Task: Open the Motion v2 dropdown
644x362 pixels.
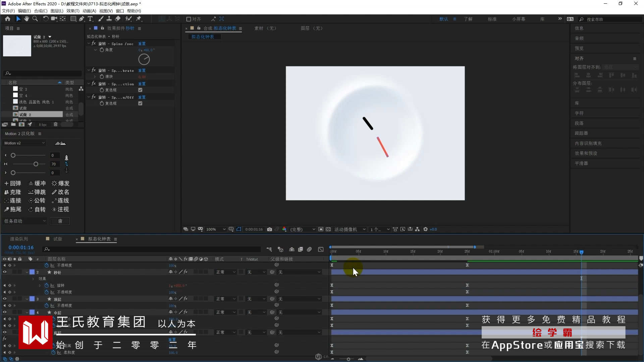Action: pyautogui.click(x=24, y=143)
